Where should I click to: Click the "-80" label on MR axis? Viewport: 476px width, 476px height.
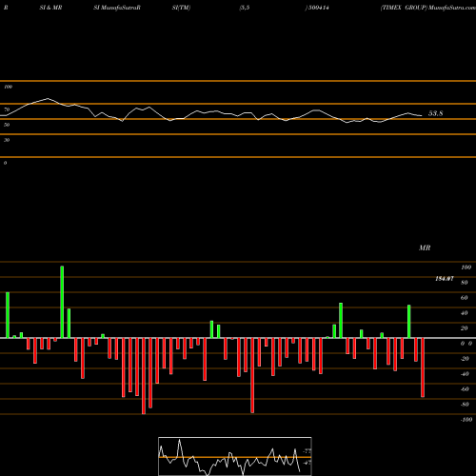pos(465,405)
